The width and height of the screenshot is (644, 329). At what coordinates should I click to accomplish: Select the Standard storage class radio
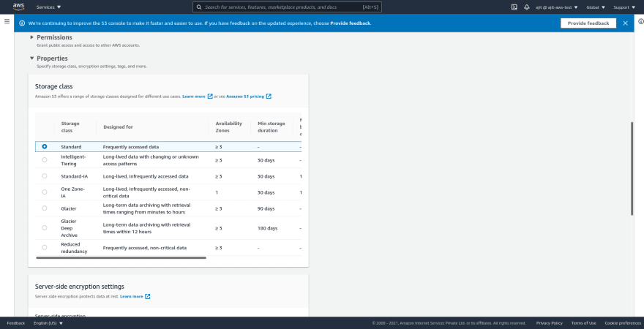pos(45,146)
